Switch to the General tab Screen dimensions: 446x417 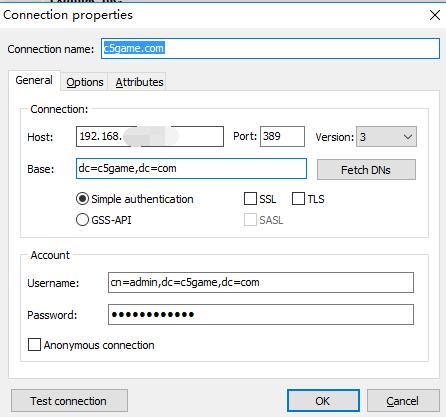(34, 80)
